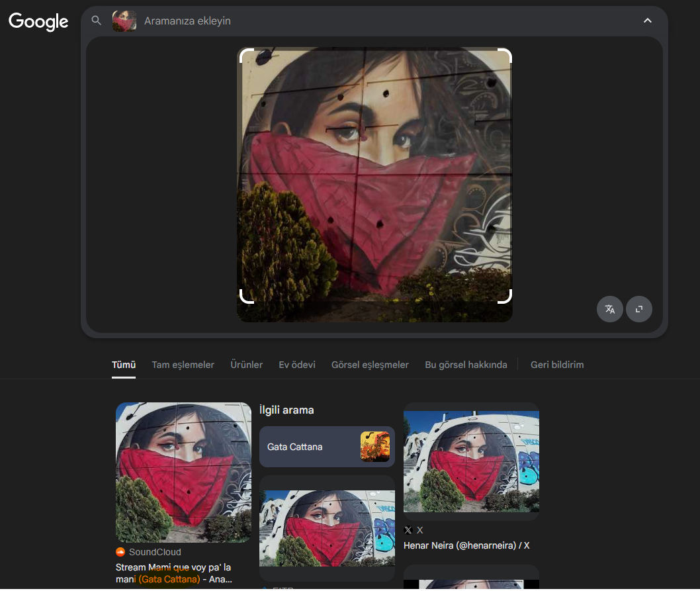The height and width of the screenshot is (591, 700).
Task: Click the Geri bildirim link
Action: click(556, 365)
